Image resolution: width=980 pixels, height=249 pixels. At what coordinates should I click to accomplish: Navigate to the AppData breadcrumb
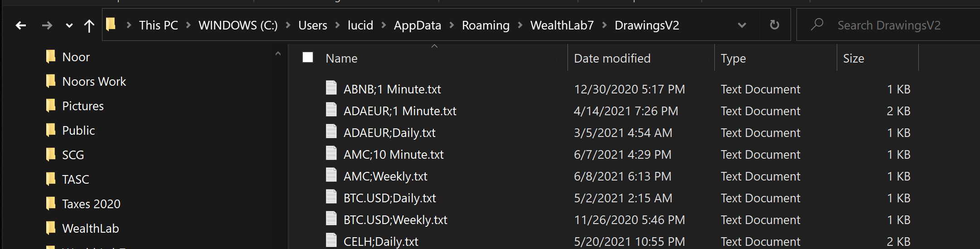417,25
